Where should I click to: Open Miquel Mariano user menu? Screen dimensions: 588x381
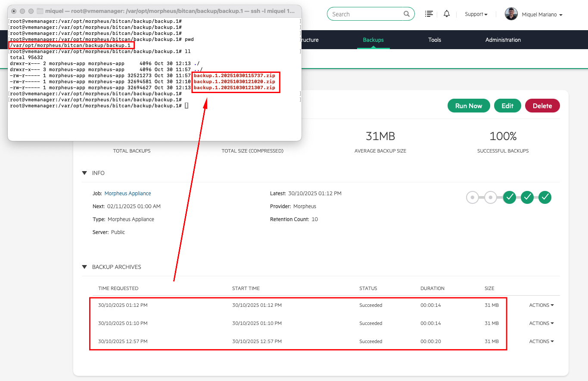542,15
